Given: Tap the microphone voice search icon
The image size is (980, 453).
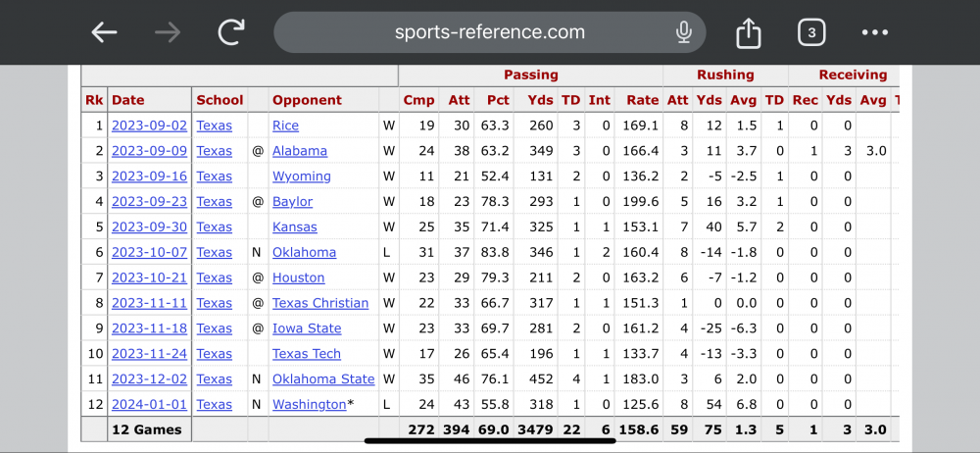Looking at the screenshot, I should coord(683,32).
